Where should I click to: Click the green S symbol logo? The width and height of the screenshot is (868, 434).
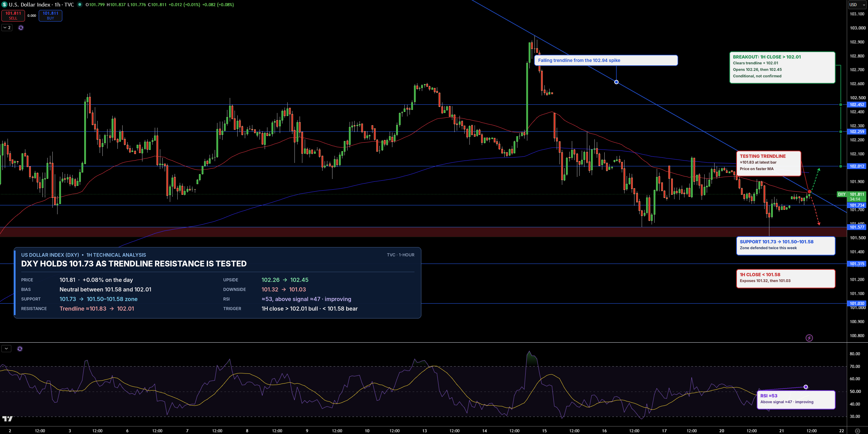click(x=4, y=4)
